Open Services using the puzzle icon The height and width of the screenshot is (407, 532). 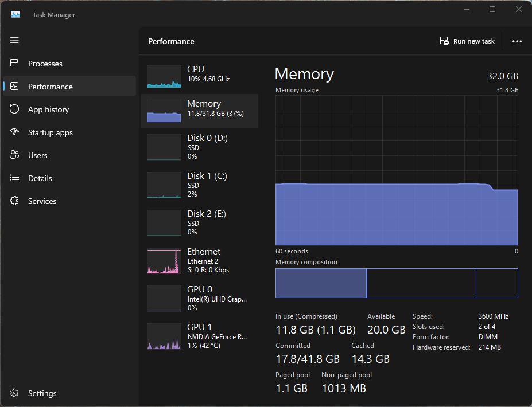click(15, 201)
